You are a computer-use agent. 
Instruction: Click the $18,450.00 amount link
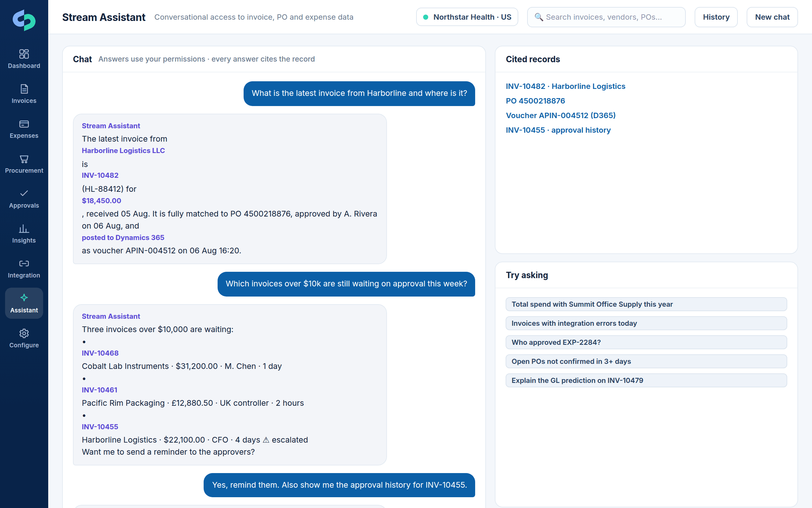pyautogui.click(x=101, y=201)
